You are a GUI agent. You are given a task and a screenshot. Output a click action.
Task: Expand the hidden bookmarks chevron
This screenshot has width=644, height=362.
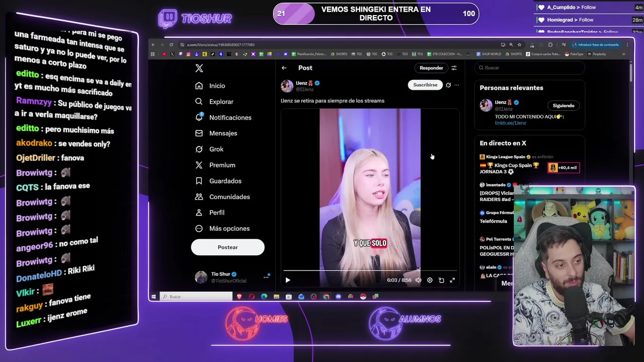[x=624, y=54]
